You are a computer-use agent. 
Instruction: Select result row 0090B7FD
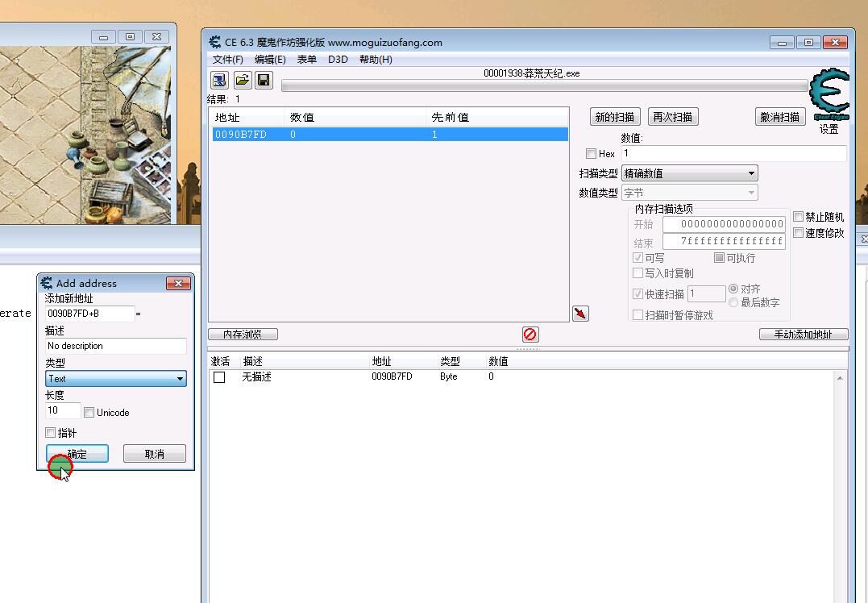point(390,134)
